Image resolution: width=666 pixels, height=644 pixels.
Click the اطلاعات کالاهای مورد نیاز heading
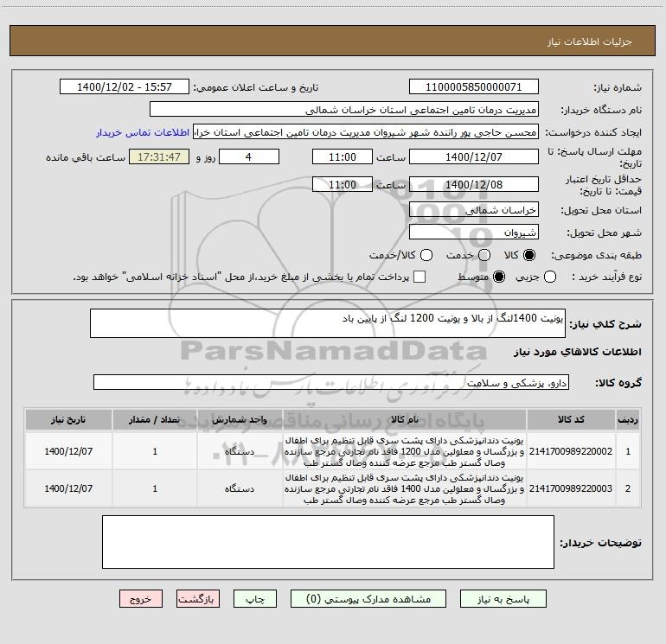click(x=578, y=352)
